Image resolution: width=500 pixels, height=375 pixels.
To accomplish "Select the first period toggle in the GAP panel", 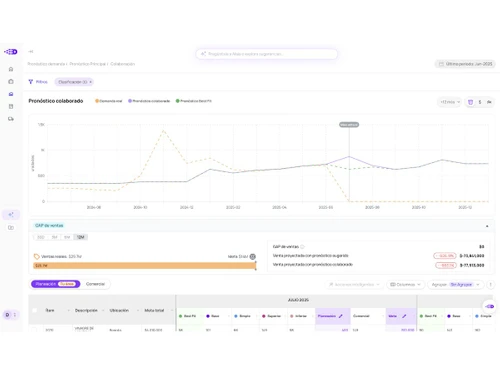I will pyautogui.click(x=41, y=237).
